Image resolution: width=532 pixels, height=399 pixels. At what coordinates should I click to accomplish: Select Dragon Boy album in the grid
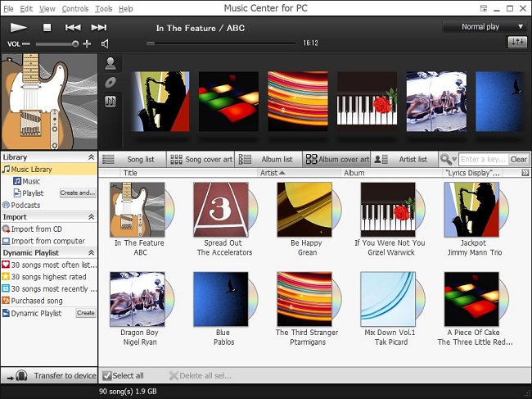[138, 299]
